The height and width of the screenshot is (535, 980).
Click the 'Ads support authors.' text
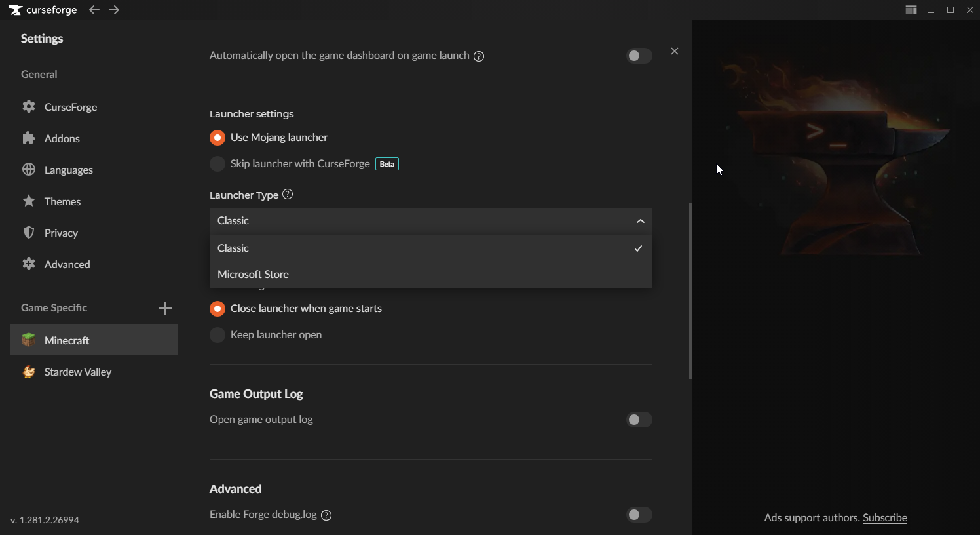tap(812, 517)
